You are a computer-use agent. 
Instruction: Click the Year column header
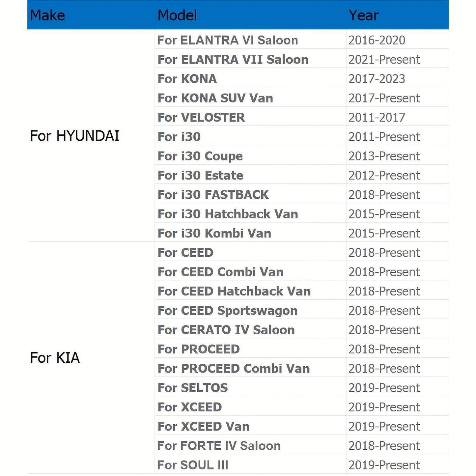coord(363,15)
